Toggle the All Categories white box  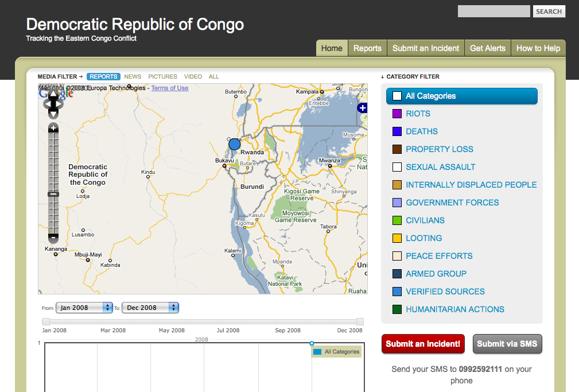click(397, 96)
